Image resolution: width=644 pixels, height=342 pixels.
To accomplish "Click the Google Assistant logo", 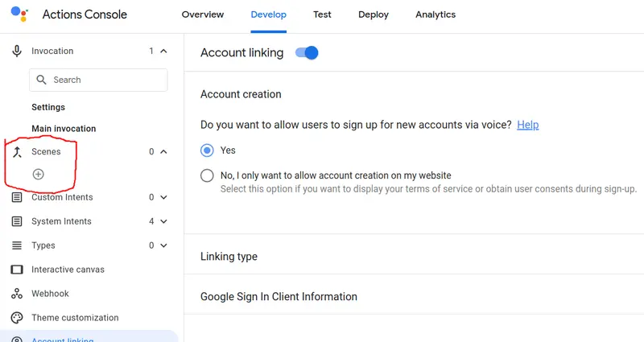I will [x=19, y=14].
